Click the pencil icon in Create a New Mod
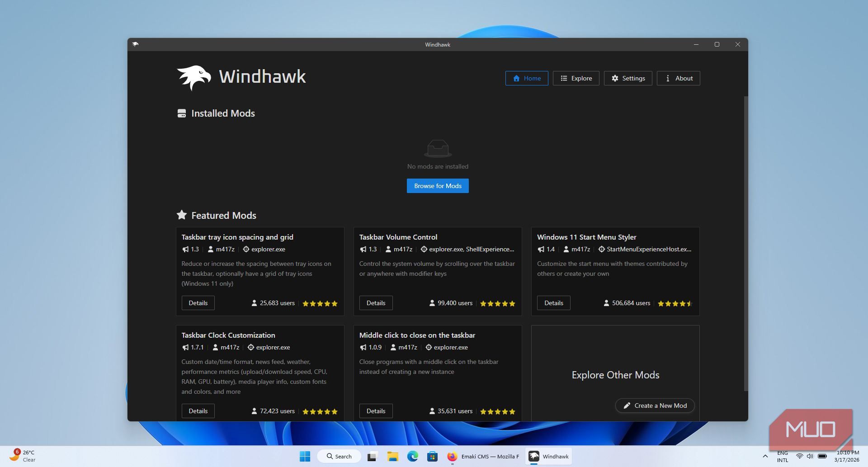868x467 pixels. (627, 406)
